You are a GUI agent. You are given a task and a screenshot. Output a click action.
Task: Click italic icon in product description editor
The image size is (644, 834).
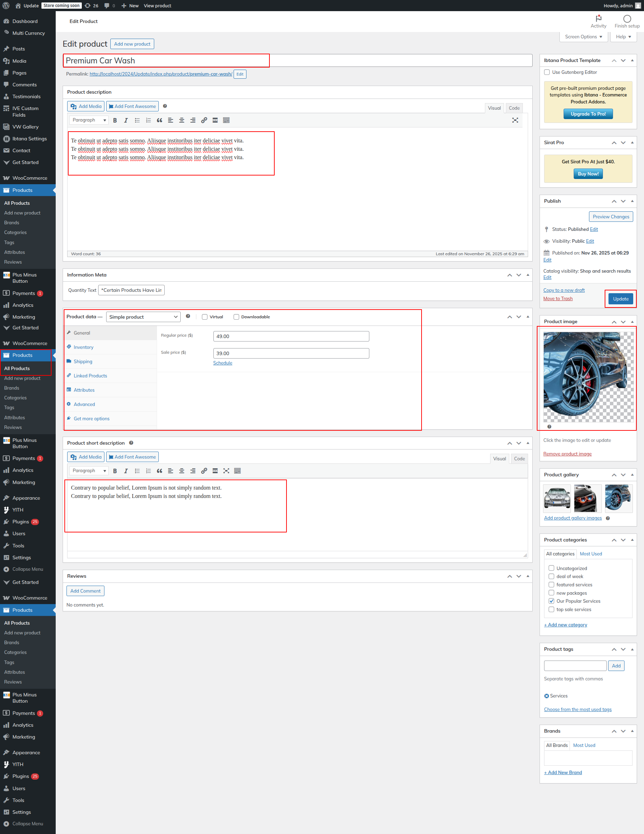point(126,120)
